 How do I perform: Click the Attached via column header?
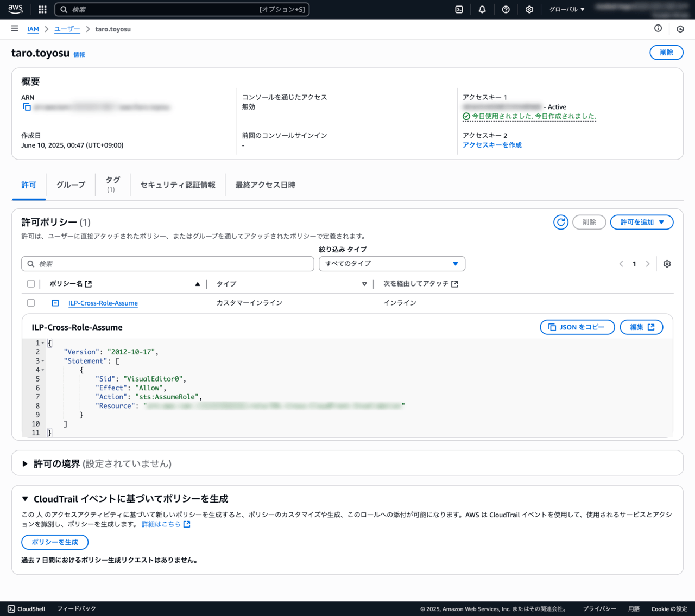(420, 284)
